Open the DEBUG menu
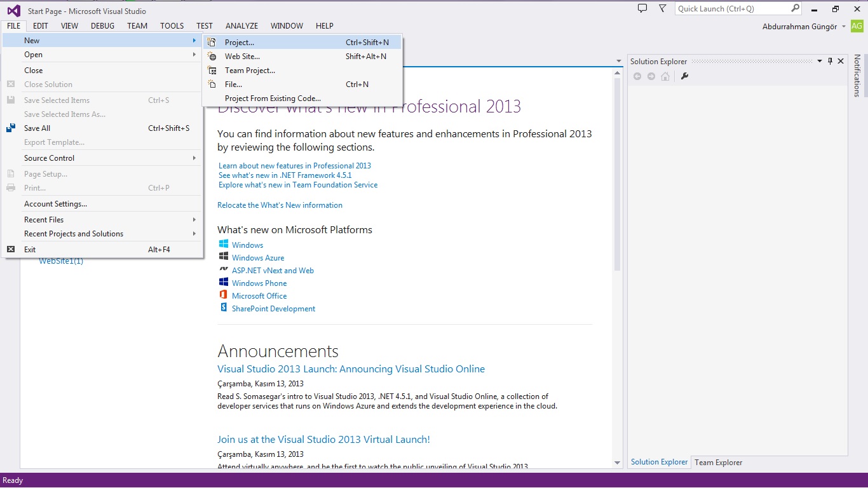Image resolution: width=868 pixels, height=488 pixels. (102, 26)
